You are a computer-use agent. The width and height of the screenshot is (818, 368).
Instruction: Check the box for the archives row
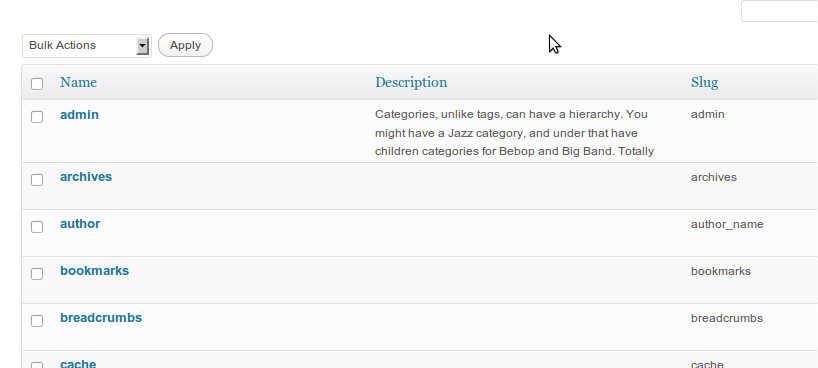pyautogui.click(x=37, y=180)
